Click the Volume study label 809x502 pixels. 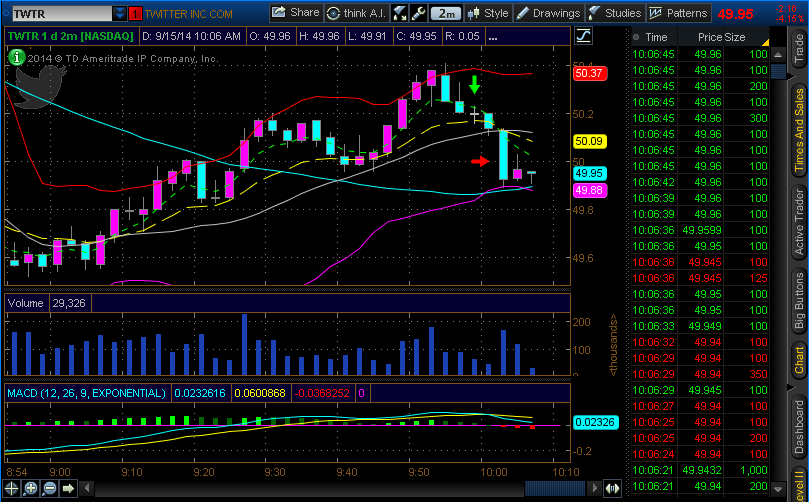[26, 303]
